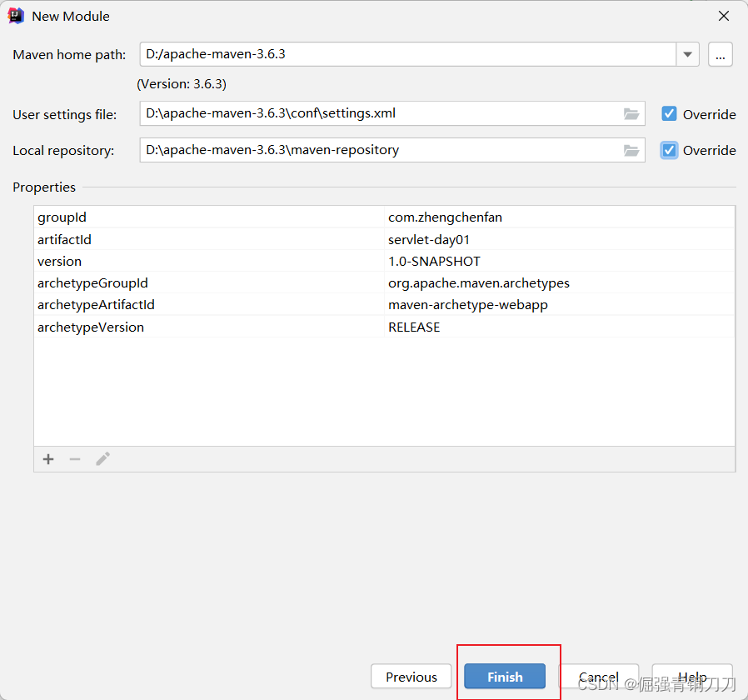Click the Maven home path browse ellipsis button

pos(720,54)
